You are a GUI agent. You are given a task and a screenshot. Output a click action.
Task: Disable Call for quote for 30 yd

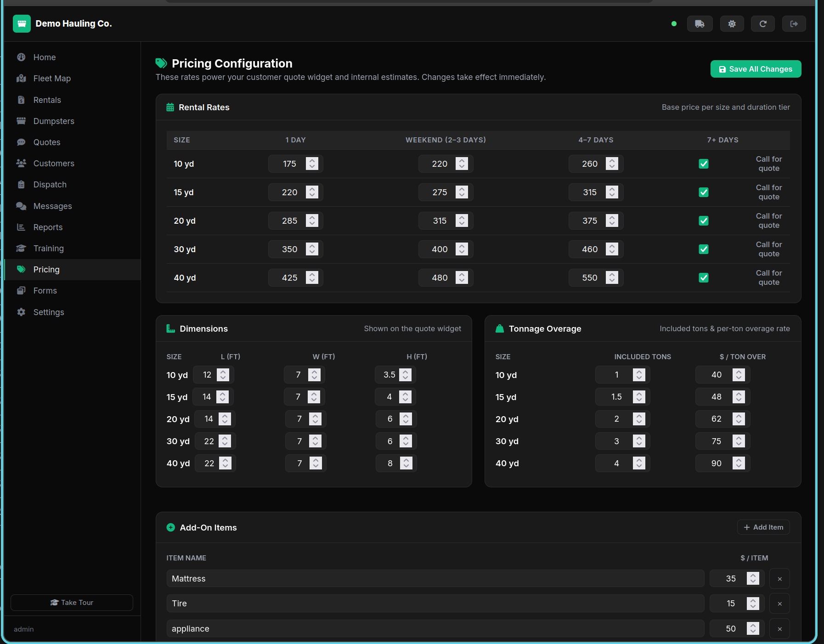(703, 249)
